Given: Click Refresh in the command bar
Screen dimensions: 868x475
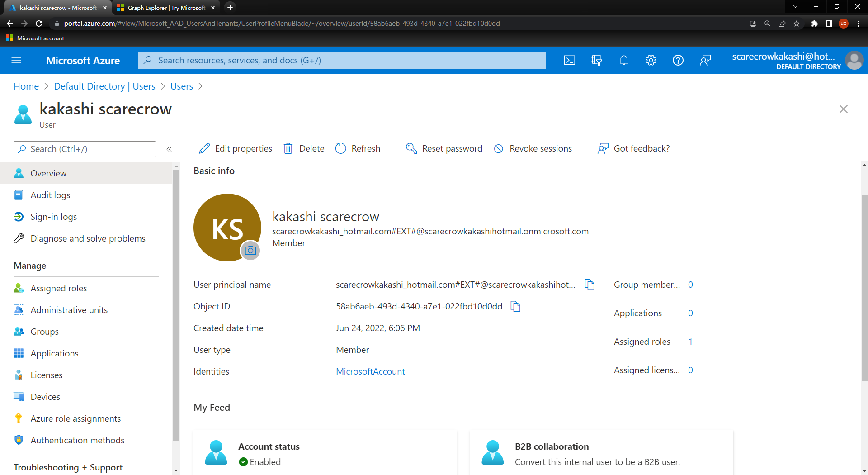Looking at the screenshot, I should point(358,148).
